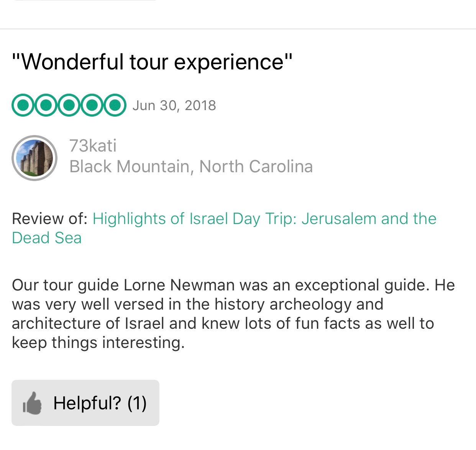Open the Highlights of Israel Day Trip link

[x=264, y=219]
